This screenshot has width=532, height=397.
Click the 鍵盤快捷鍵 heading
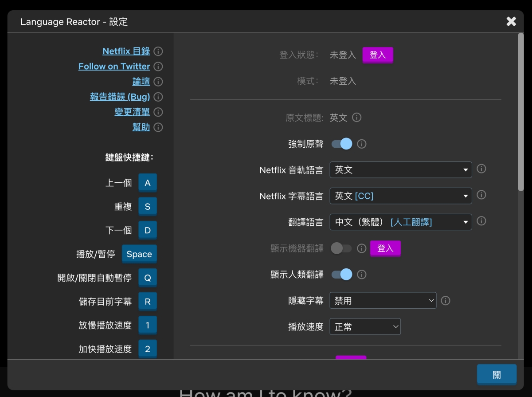(129, 157)
